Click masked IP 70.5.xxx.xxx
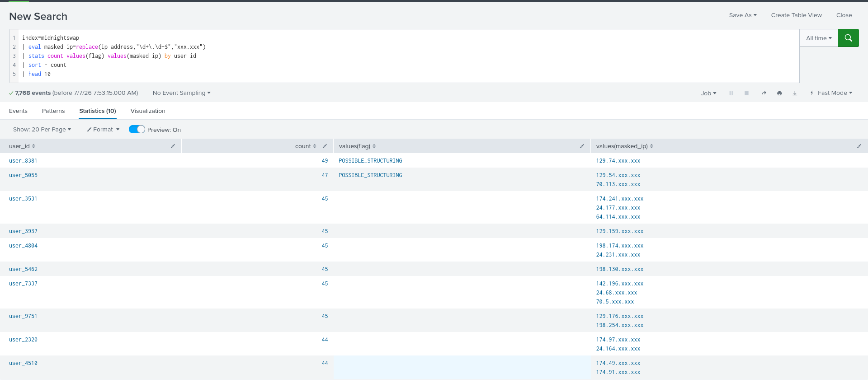The image size is (868, 388). (615, 302)
